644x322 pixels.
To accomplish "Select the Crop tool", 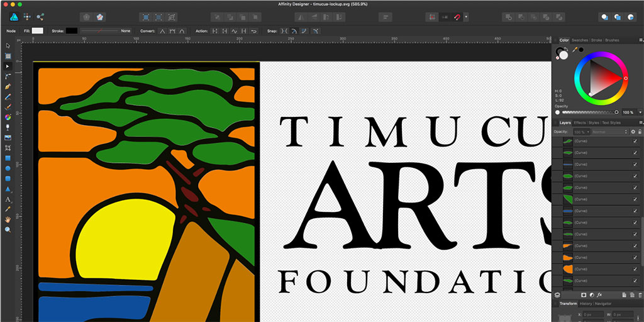I will point(8,148).
